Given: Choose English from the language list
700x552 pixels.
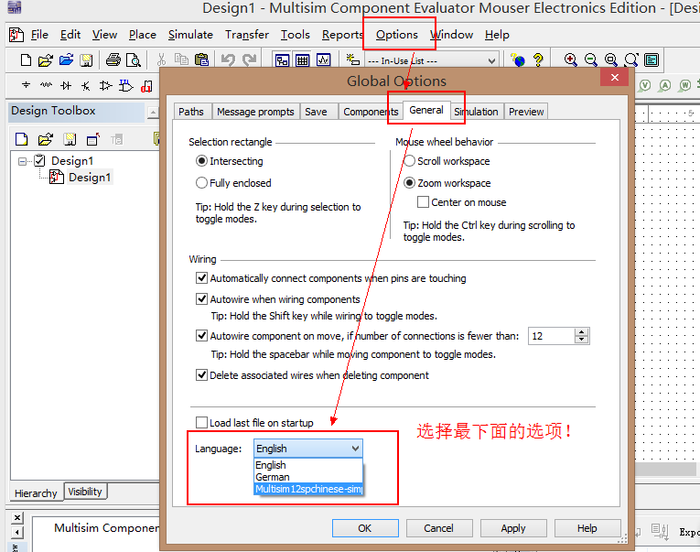Looking at the screenshot, I should [x=308, y=465].
